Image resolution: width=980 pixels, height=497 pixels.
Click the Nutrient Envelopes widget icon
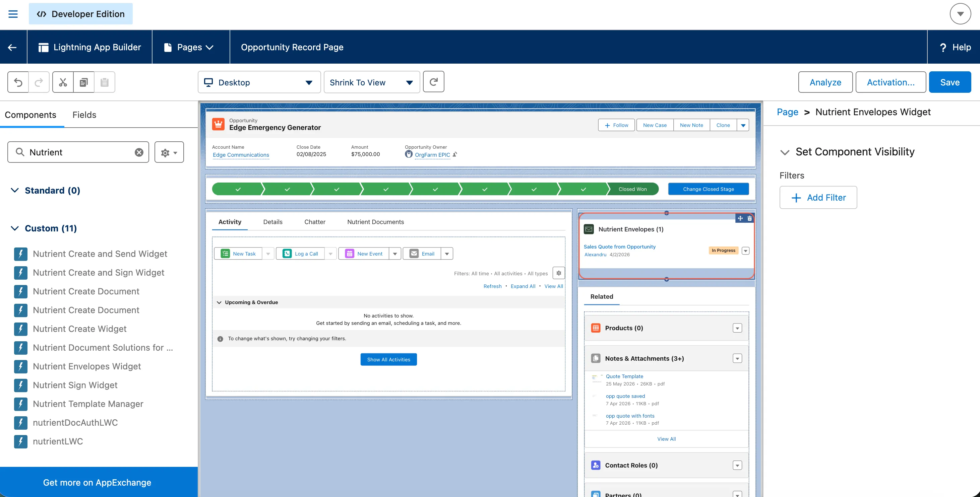click(589, 229)
